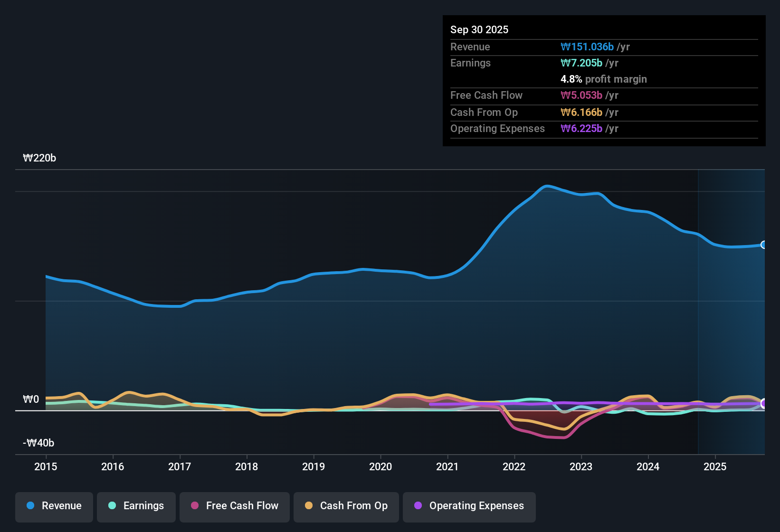Image resolution: width=780 pixels, height=532 pixels.
Task: Click the blue Revenue legend dot
Action: pyautogui.click(x=30, y=506)
